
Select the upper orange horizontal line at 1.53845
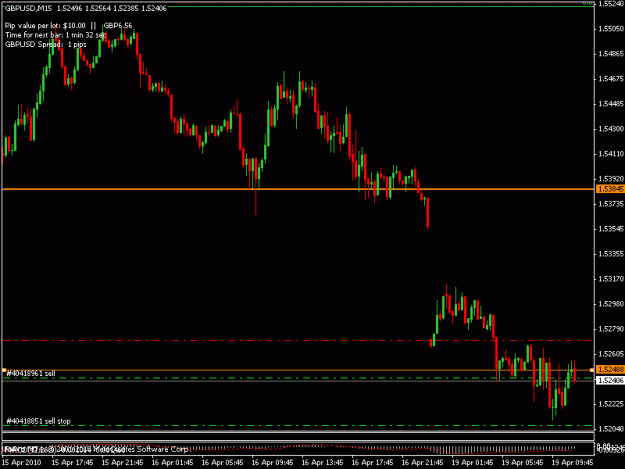(298, 189)
